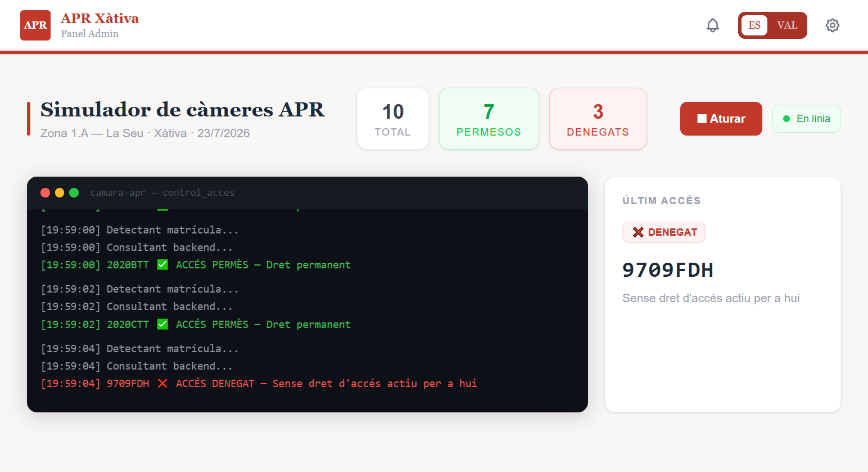Viewport: 868px width, 472px height.
Task: Click the red terminal window dot
Action: [46, 193]
